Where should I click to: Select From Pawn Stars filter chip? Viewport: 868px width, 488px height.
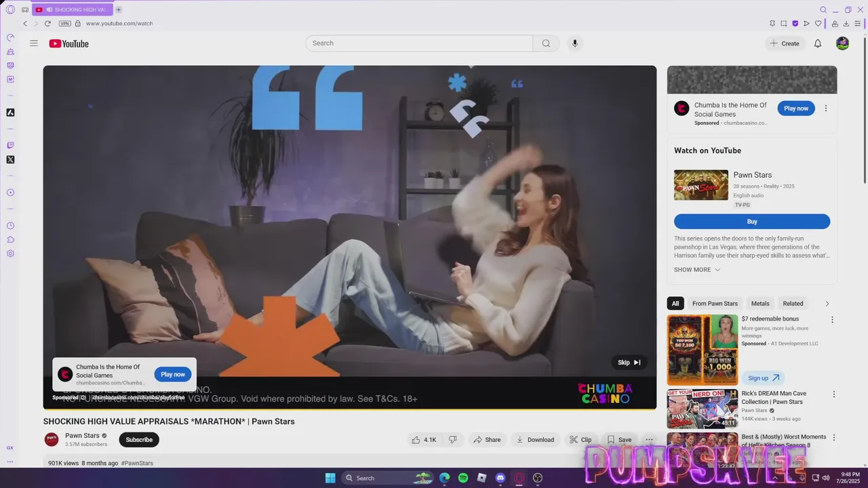point(715,304)
